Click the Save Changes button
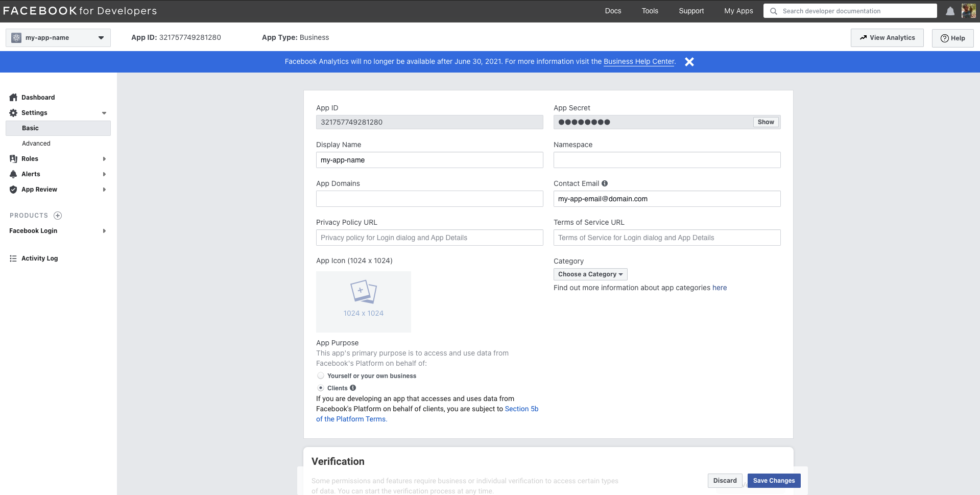This screenshot has height=495, width=980. (774, 481)
